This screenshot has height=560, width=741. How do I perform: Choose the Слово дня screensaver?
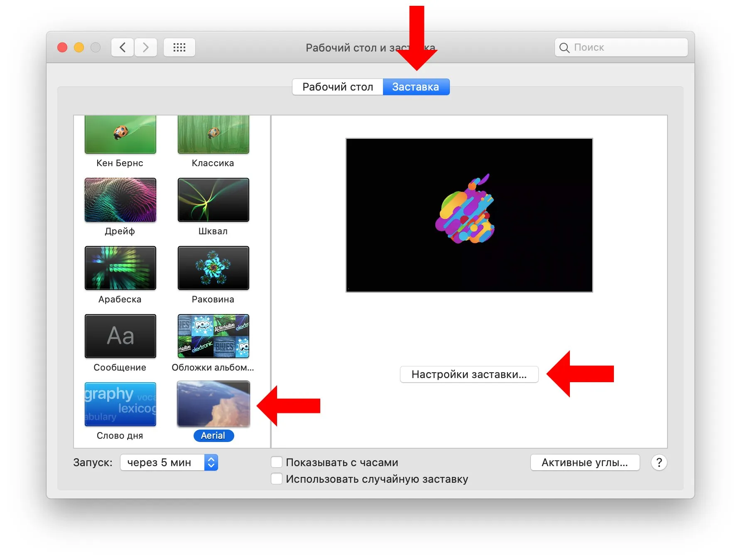[x=120, y=404]
